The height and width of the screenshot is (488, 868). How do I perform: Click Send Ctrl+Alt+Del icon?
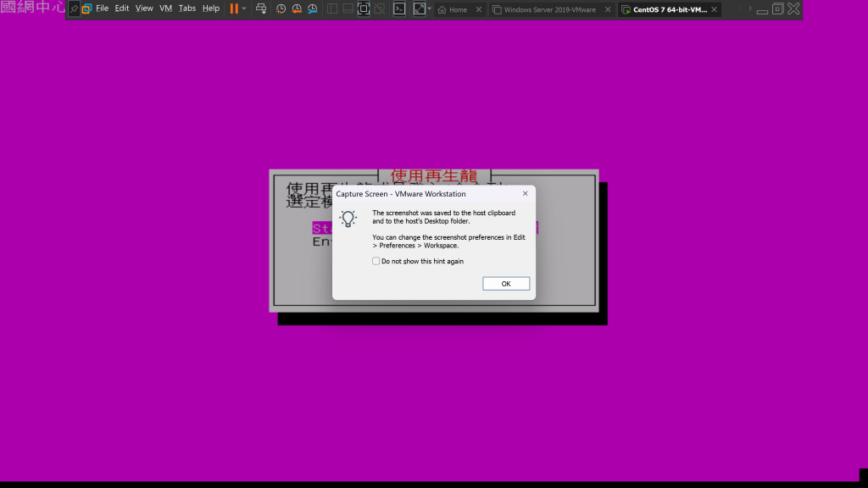tap(261, 8)
